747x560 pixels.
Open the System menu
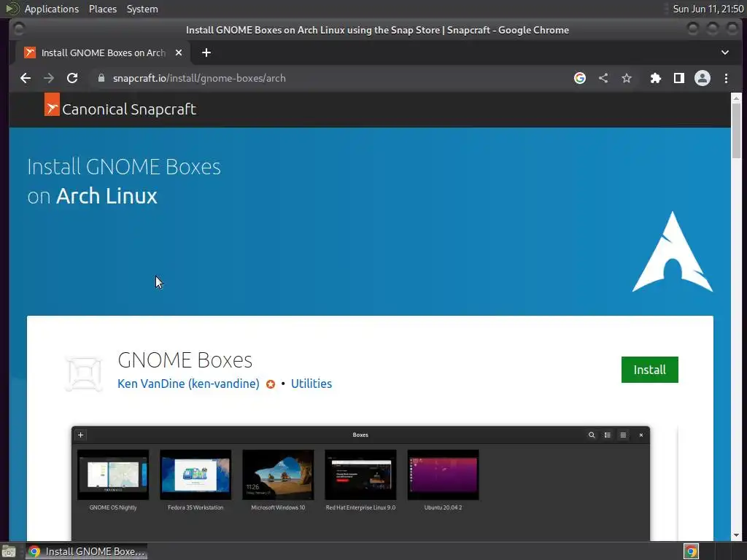coord(142,9)
